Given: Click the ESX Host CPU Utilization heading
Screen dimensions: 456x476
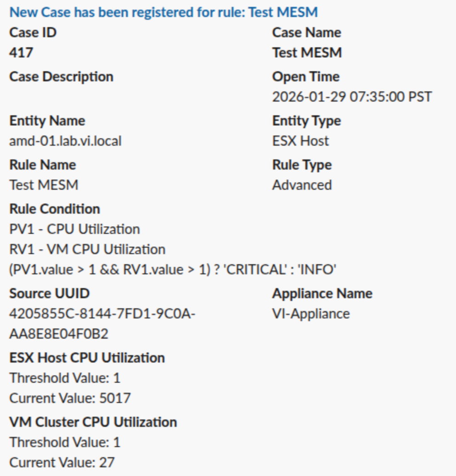Looking at the screenshot, I should (87, 358).
